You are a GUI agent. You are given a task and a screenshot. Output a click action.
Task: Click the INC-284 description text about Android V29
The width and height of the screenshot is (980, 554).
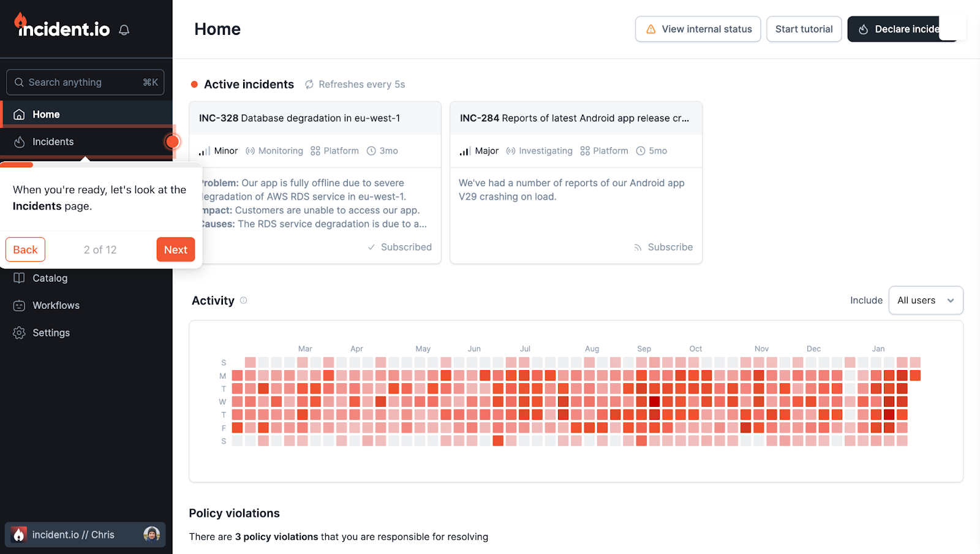(571, 190)
